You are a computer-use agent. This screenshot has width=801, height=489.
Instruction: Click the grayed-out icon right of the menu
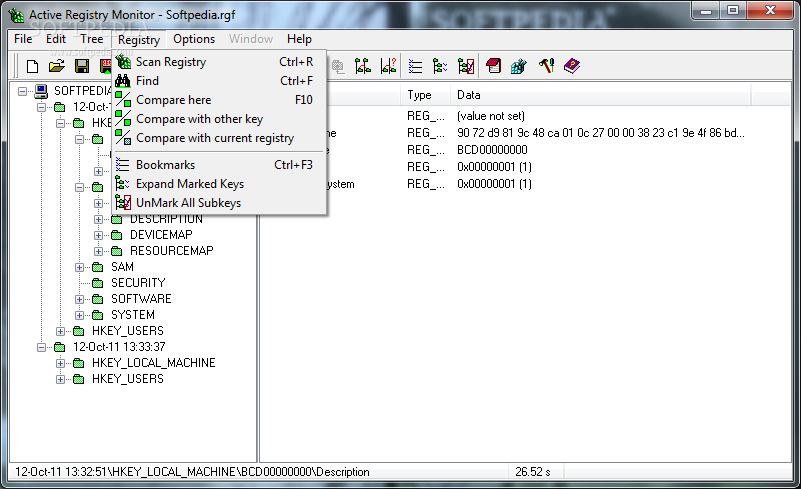coord(338,66)
